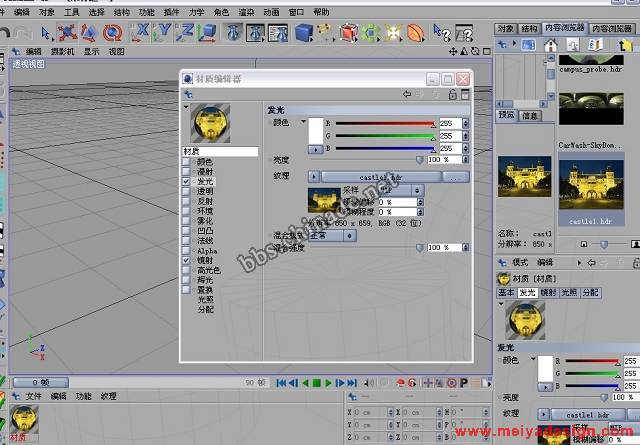The height and width of the screenshot is (445, 640).
Task: Click lock icon in material editor
Action: (452, 95)
